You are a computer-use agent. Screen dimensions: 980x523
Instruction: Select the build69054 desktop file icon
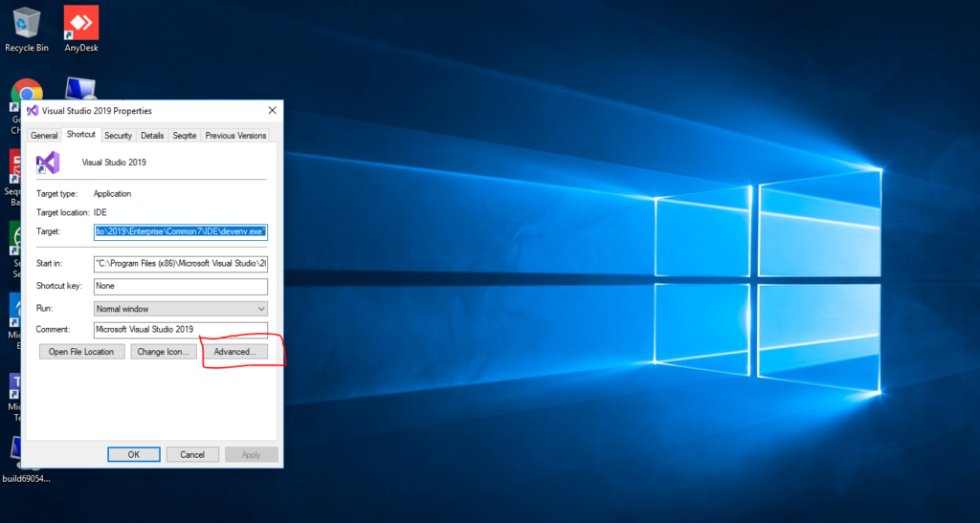point(25,461)
